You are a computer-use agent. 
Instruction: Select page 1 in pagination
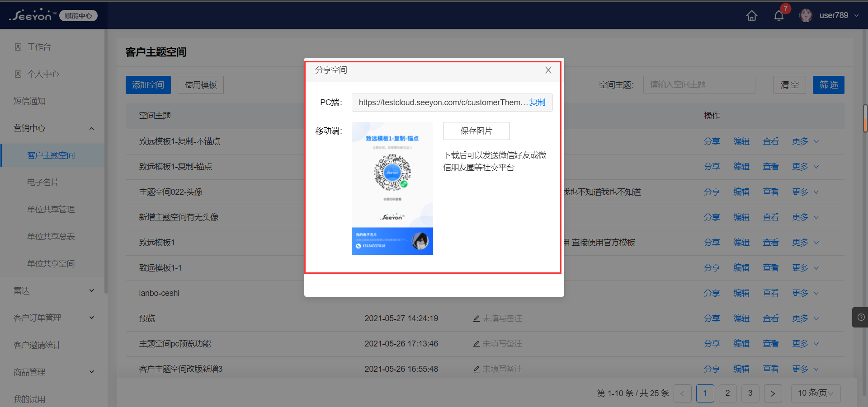[x=705, y=393]
